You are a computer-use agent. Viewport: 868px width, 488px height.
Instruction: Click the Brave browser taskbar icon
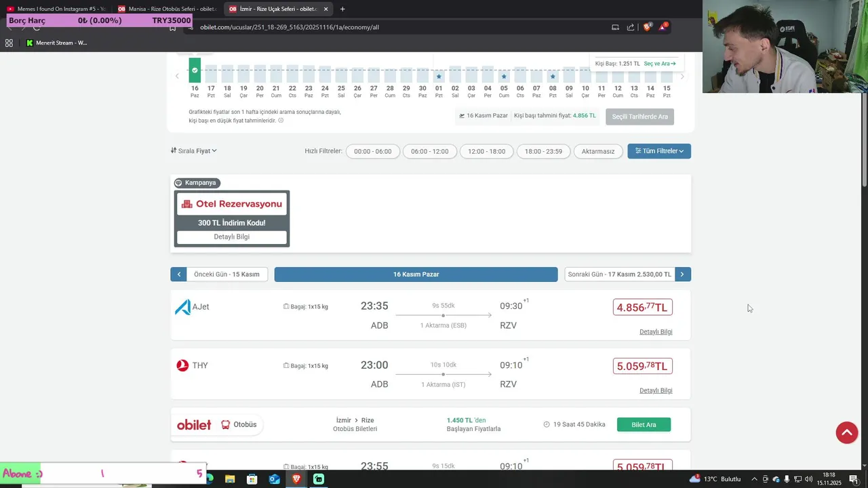[296, 479]
